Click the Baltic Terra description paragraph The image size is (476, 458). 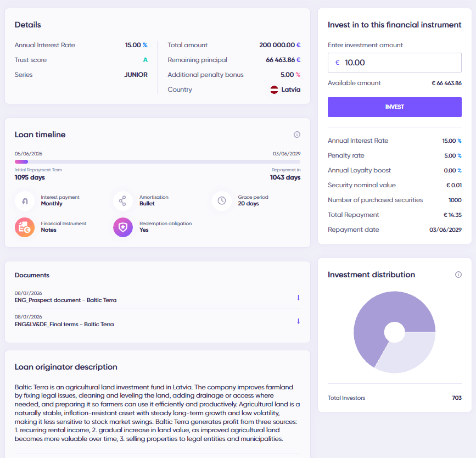point(157,413)
